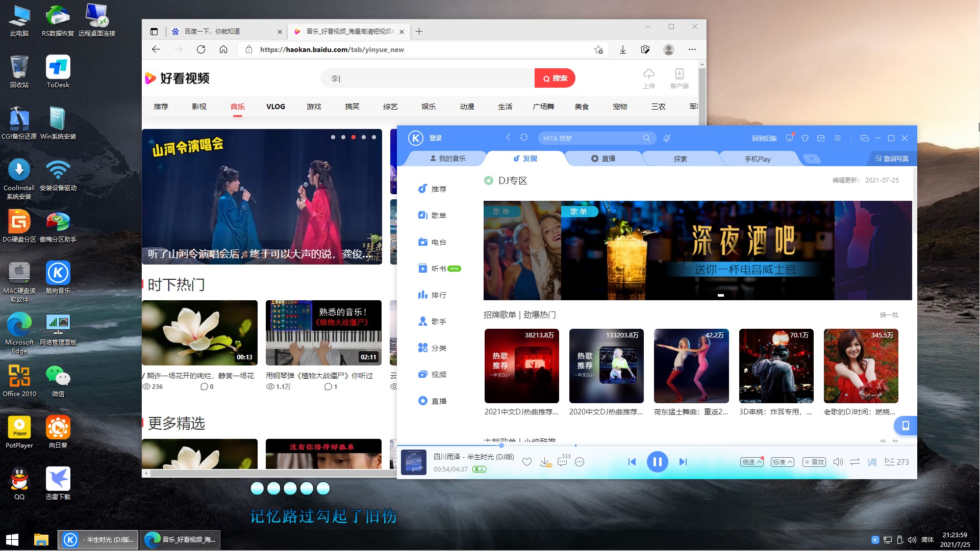Switch to 手机Play tab
The width and height of the screenshot is (980, 551).
tap(758, 159)
